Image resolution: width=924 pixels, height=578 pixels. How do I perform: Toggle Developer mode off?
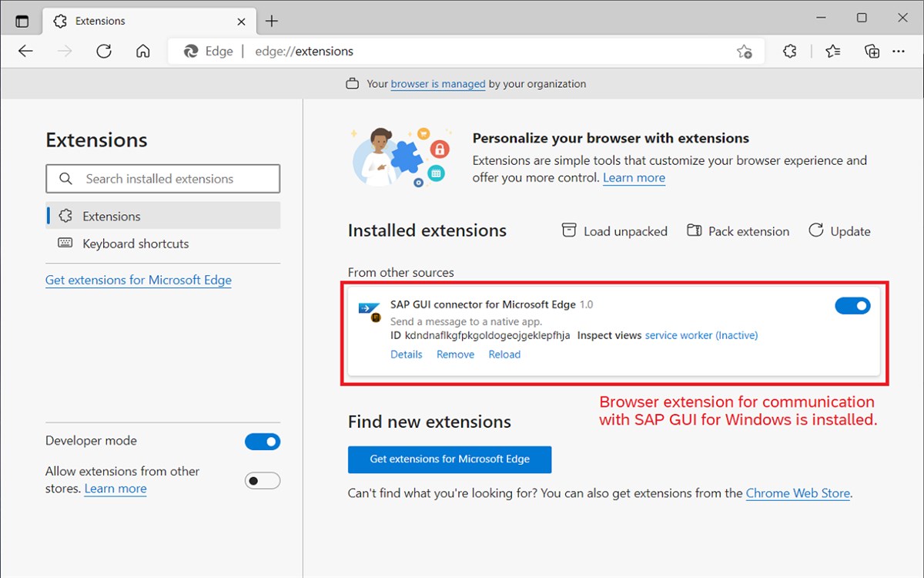[263, 441]
